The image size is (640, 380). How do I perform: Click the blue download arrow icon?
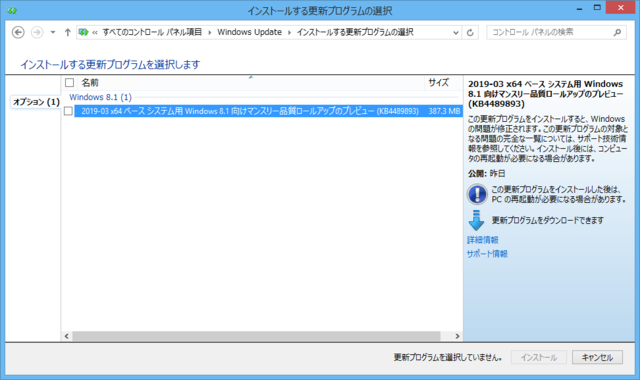[x=476, y=220]
